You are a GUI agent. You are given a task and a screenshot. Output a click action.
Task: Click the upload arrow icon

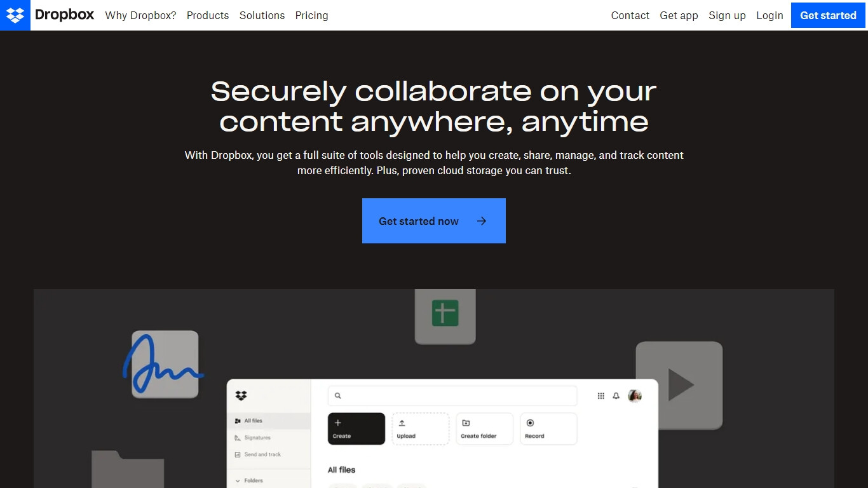[402, 423]
